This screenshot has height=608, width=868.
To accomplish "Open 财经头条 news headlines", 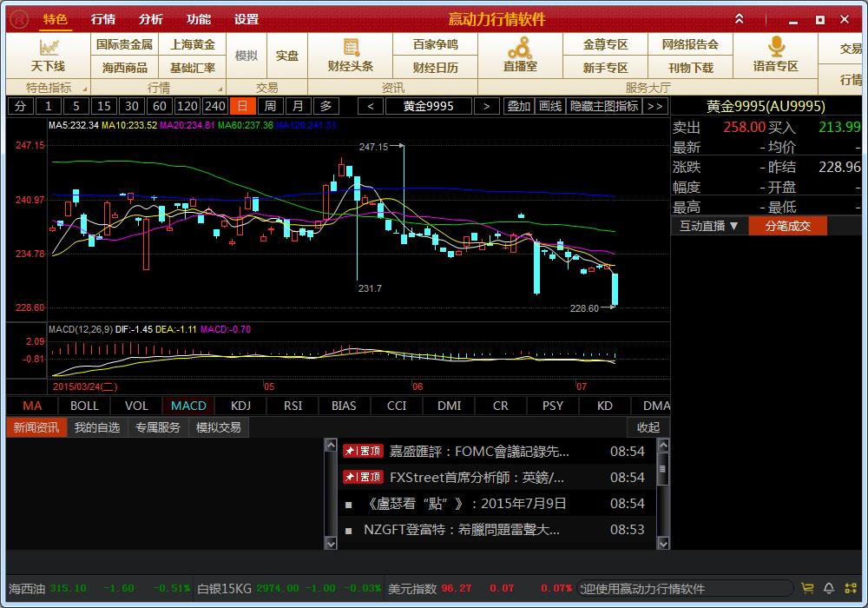I will point(351,56).
